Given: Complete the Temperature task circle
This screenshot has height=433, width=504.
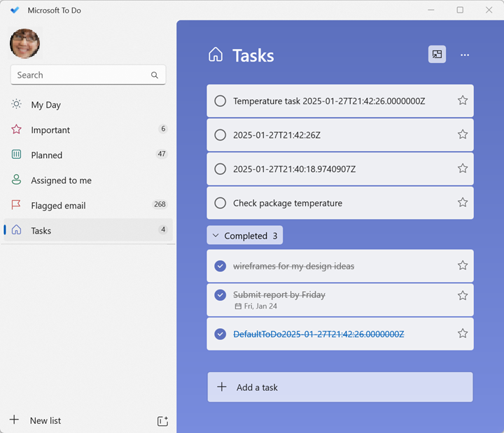Looking at the screenshot, I should tap(220, 101).
